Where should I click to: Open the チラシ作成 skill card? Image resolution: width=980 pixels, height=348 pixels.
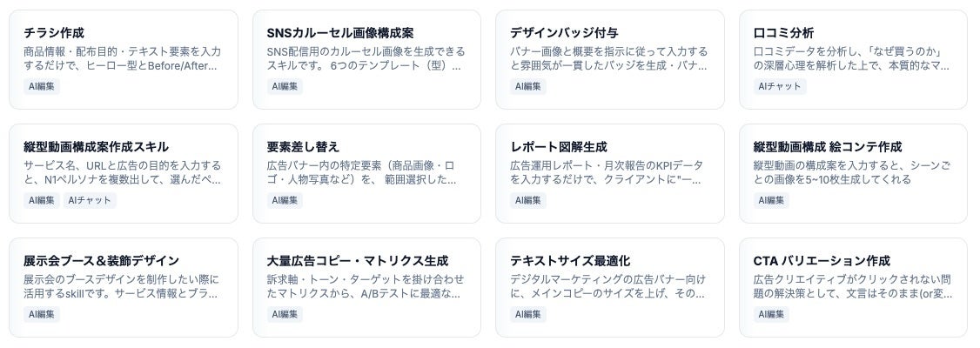(123, 57)
